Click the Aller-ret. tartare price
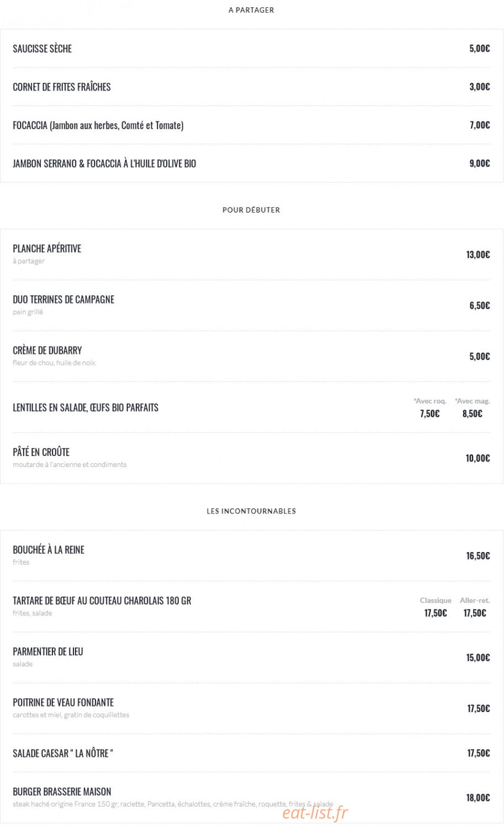The height and width of the screenshot is (828, 504). point(475,613)
